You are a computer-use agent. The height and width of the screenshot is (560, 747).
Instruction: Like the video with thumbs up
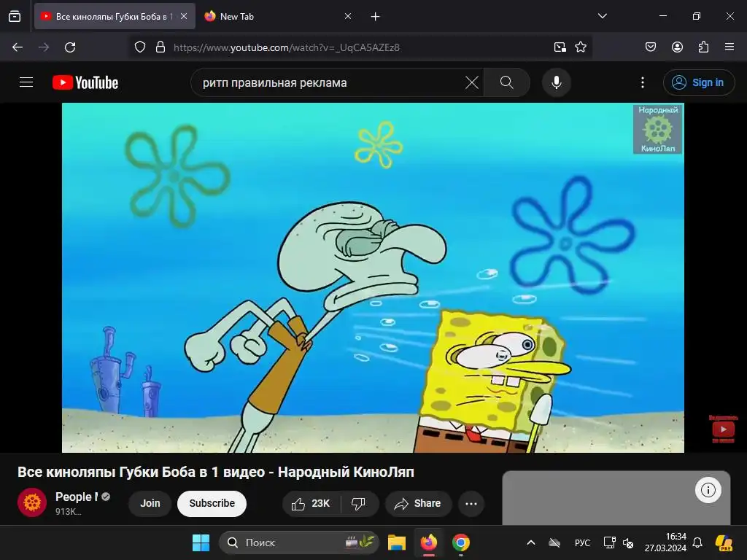tap(311, 503)
